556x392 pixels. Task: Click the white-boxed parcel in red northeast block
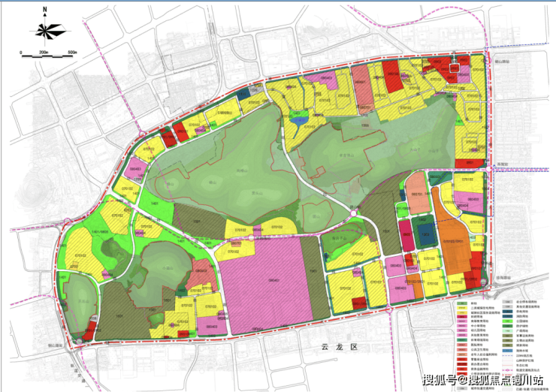[x=455, y=68]
